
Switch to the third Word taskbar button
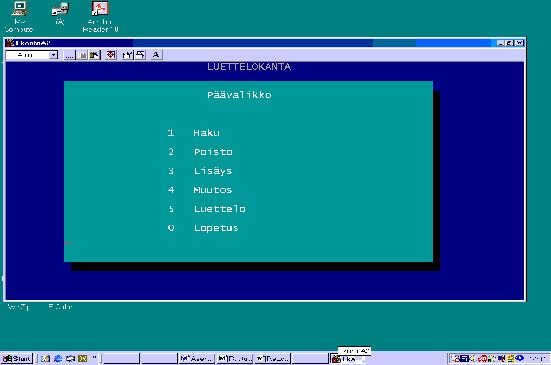[x=272, y=358]
